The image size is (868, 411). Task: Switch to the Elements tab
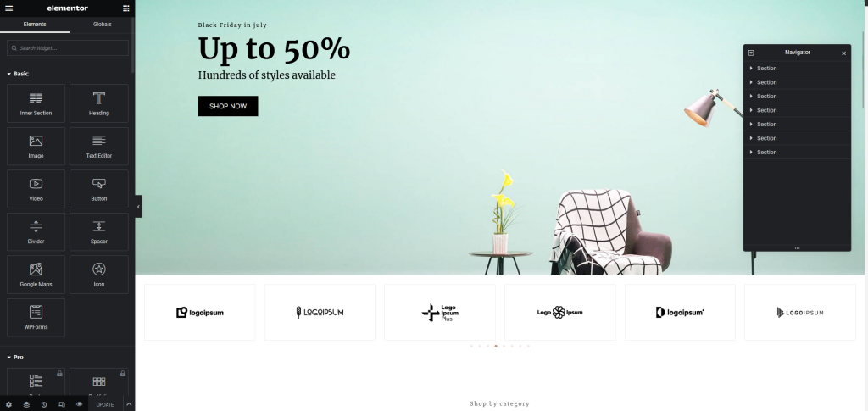(35, 25)
